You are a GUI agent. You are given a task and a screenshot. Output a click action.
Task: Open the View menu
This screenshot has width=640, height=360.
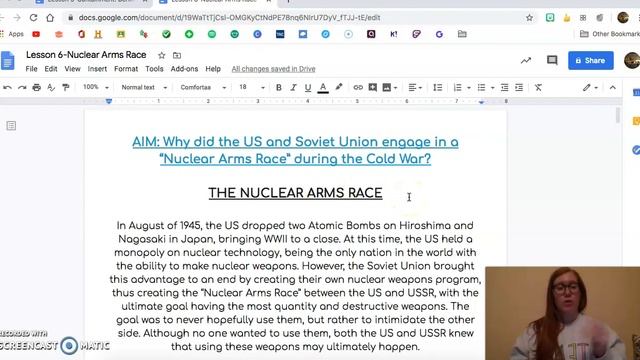coord(73,69)
